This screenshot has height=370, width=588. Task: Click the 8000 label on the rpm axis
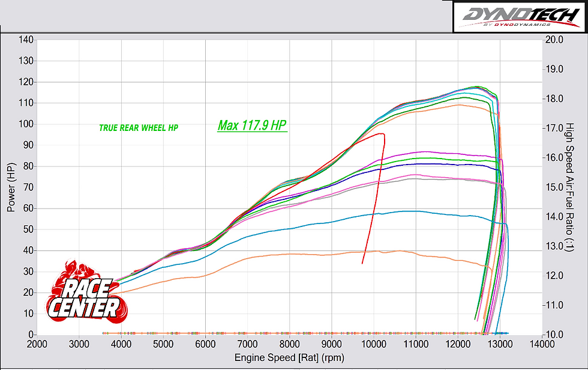tap(289, 344)
